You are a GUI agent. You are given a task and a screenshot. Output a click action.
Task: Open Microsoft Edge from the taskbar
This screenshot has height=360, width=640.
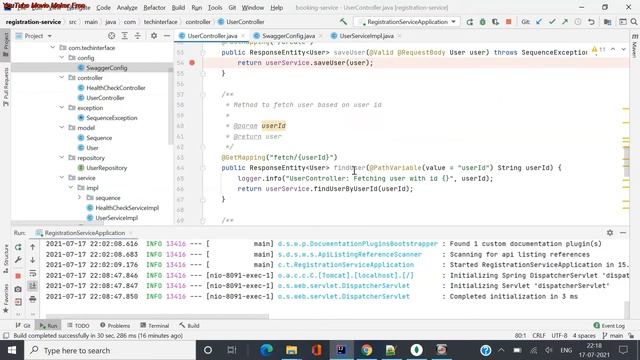pyautogui.click(x=266, y=350)
